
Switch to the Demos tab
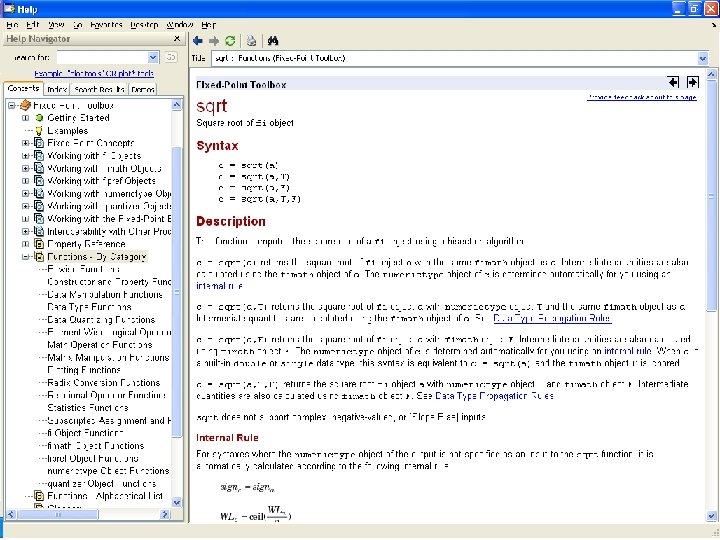click(143, 90)
